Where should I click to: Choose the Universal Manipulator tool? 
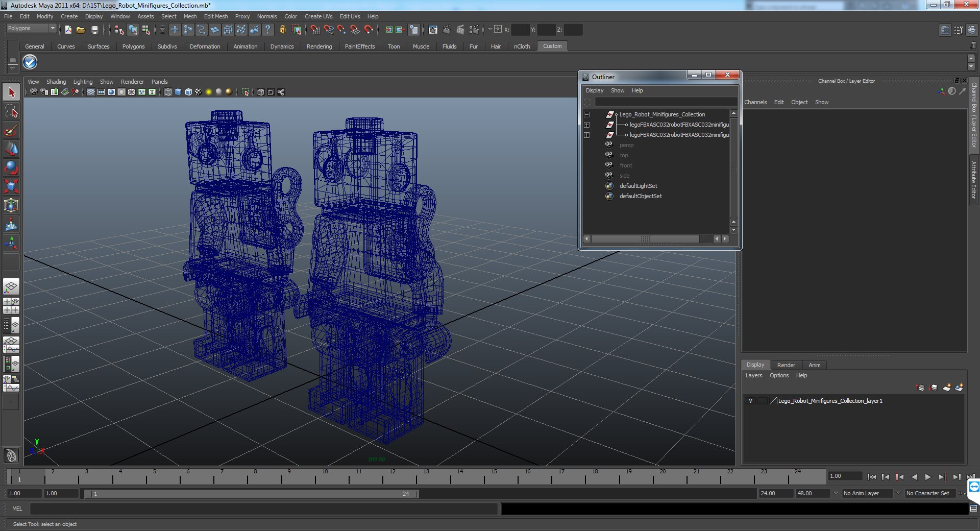11,205
